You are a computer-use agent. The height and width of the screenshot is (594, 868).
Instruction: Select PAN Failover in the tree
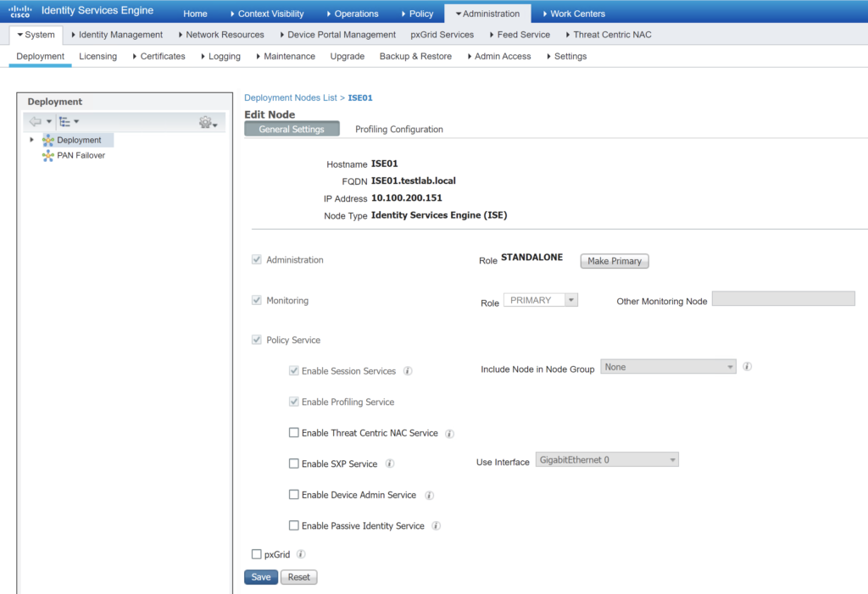81,156
